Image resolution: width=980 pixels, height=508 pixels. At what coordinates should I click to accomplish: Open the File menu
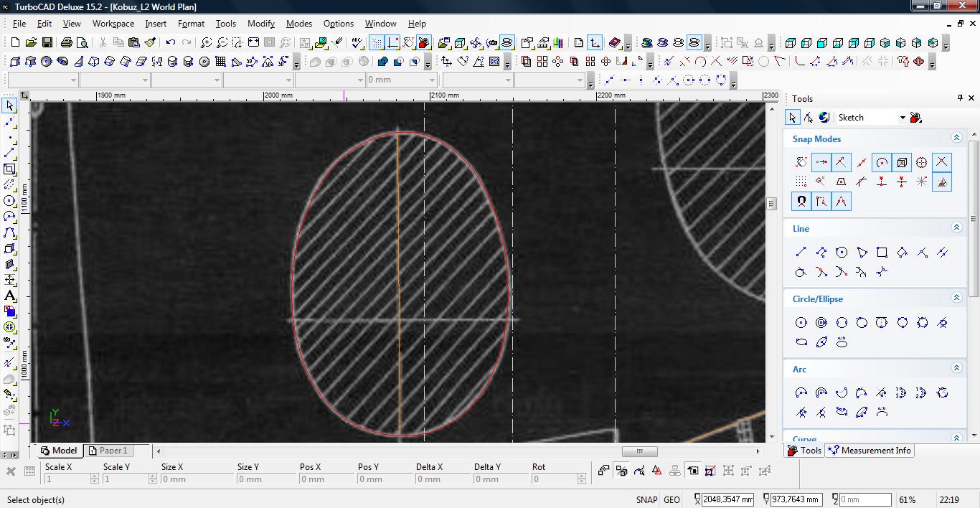(x=19, y=23)
